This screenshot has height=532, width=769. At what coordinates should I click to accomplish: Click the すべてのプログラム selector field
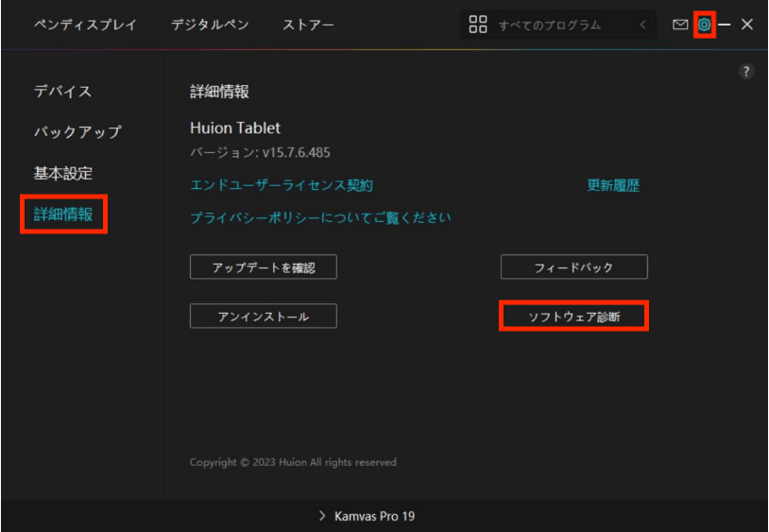click(558, 25)
